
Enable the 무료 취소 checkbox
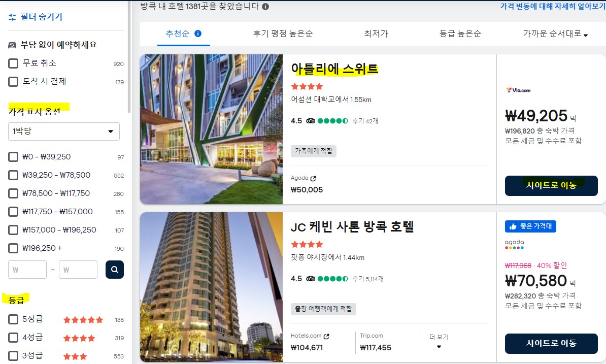pyautogui.click(x=13, y=63)
